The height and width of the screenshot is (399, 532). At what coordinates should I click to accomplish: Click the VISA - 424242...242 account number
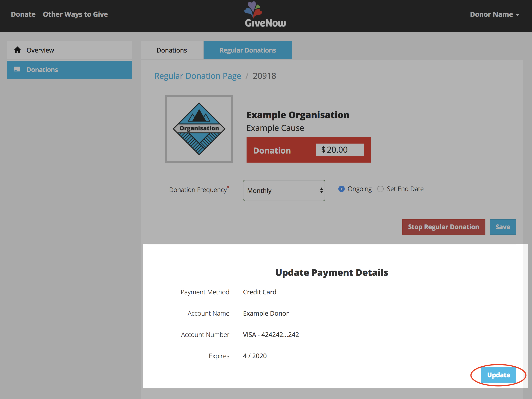tap(271, 335)
